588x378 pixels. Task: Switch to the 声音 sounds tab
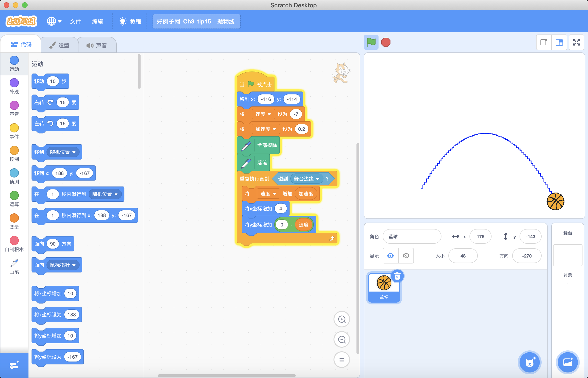coord(97,45)
